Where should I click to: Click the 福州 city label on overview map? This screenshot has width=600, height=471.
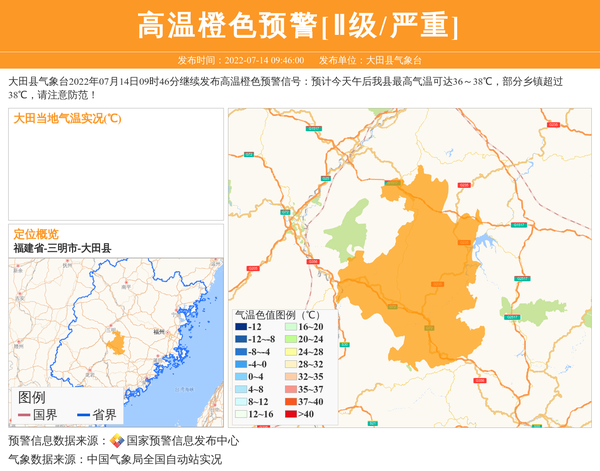tap(158, 329)
